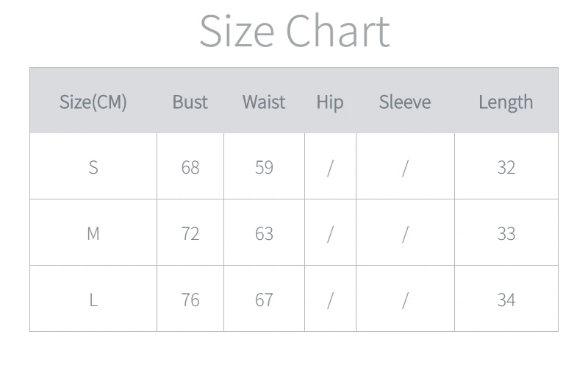588x368 pixels.
Task: Select the Hip slash cell for size M
Action: (x=330, y=233)
